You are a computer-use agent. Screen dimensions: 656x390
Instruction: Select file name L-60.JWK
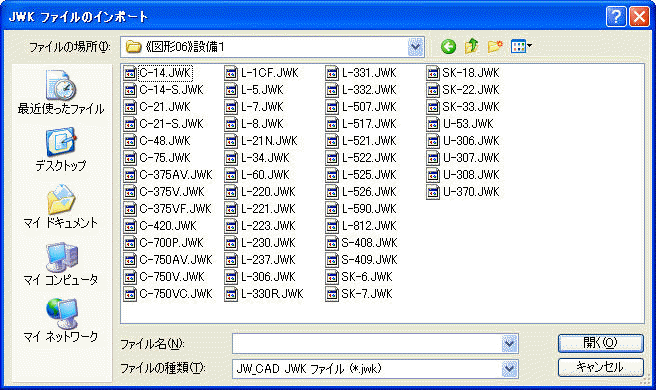[265, 175]
